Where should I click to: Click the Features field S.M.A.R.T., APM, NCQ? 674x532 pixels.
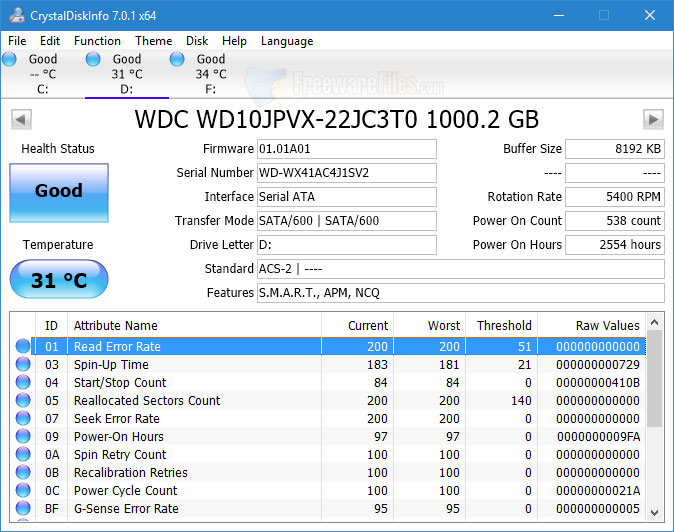461,293
